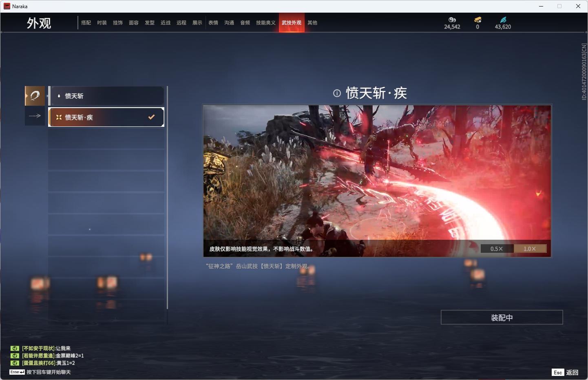Switch to the 远程 tab
The height and width of the screenshot is (380, 588).
181,23
